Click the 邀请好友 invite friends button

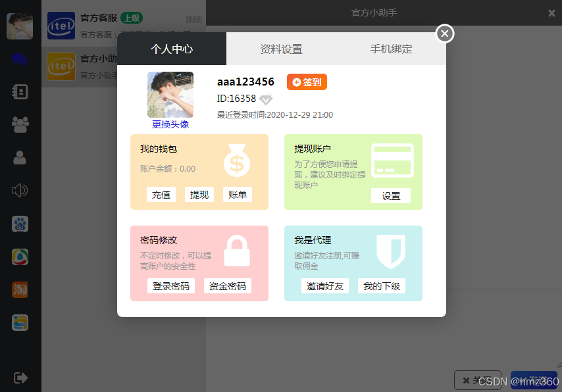click(325, 285)
